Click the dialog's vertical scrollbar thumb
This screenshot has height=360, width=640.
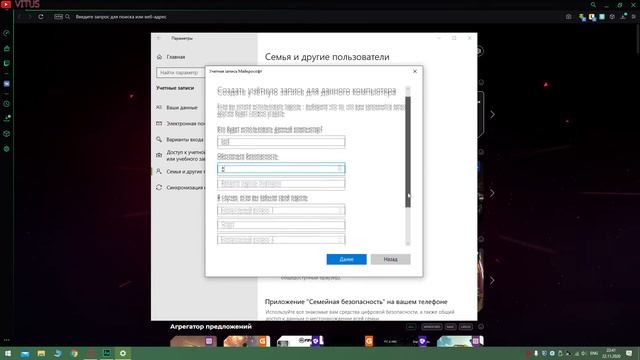408,152
